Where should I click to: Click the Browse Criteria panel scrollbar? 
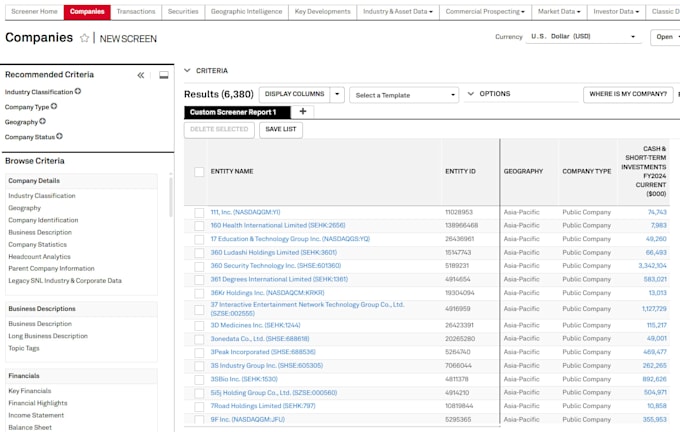170,197
